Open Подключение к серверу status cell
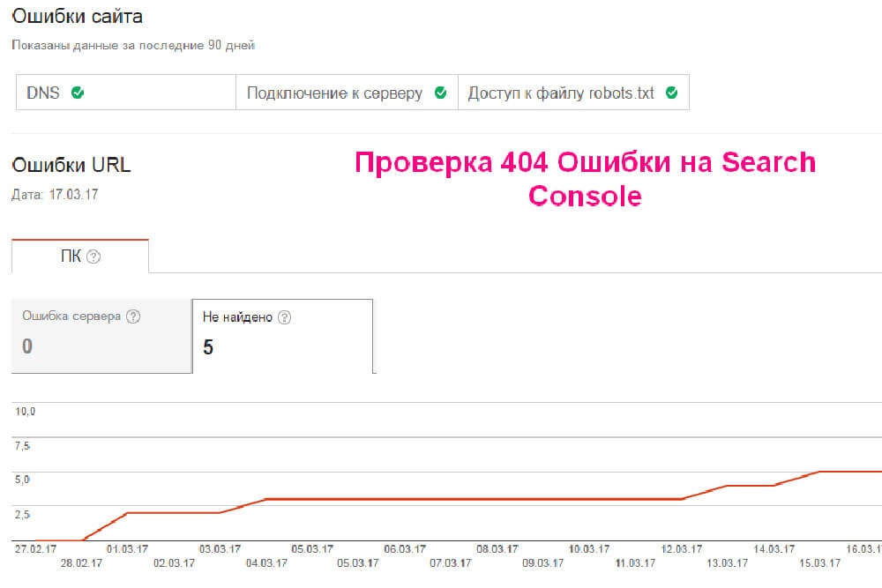Screen dimensions: 882x588 coord(347,93)
